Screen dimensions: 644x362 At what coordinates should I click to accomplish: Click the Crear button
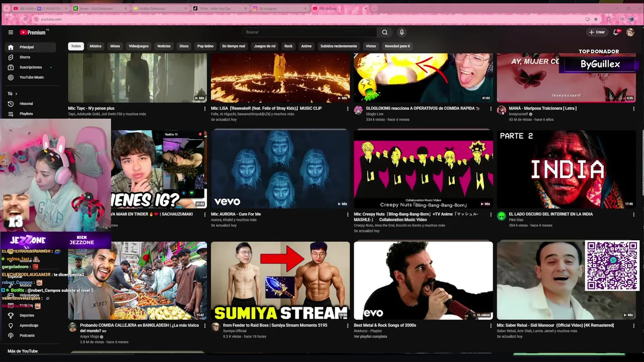[x=597, y=32]
